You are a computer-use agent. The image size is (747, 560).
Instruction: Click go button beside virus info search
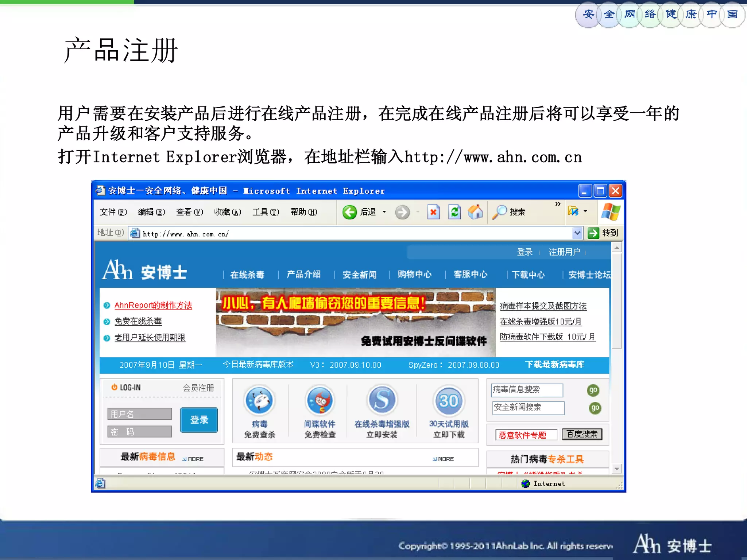tap(593, 390)
